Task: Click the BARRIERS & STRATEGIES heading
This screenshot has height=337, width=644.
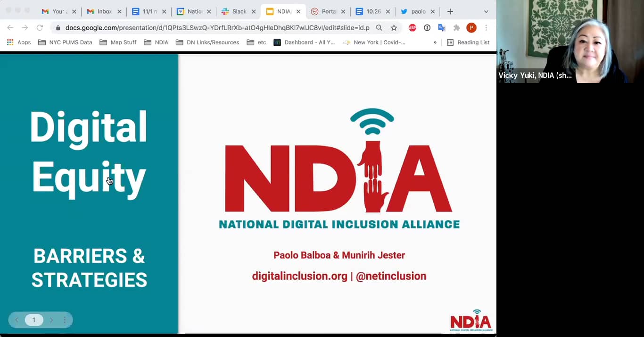Action: coord(89,268)
